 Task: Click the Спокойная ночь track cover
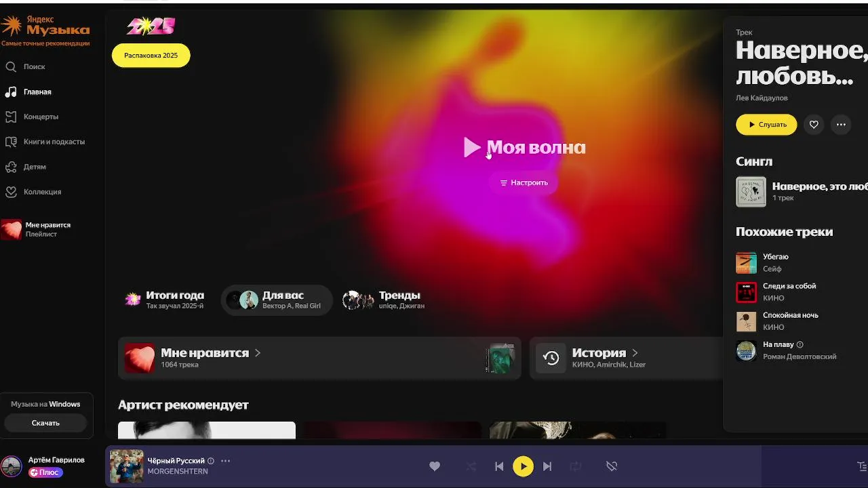coord(746,321)
